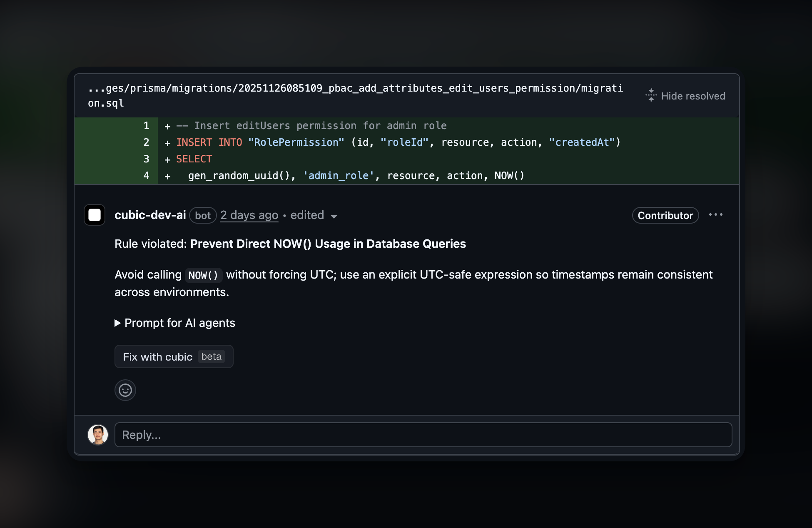The image size is (812, 528).
Task: Click your profile avatar beside the reply box
Action: point(98,434)
